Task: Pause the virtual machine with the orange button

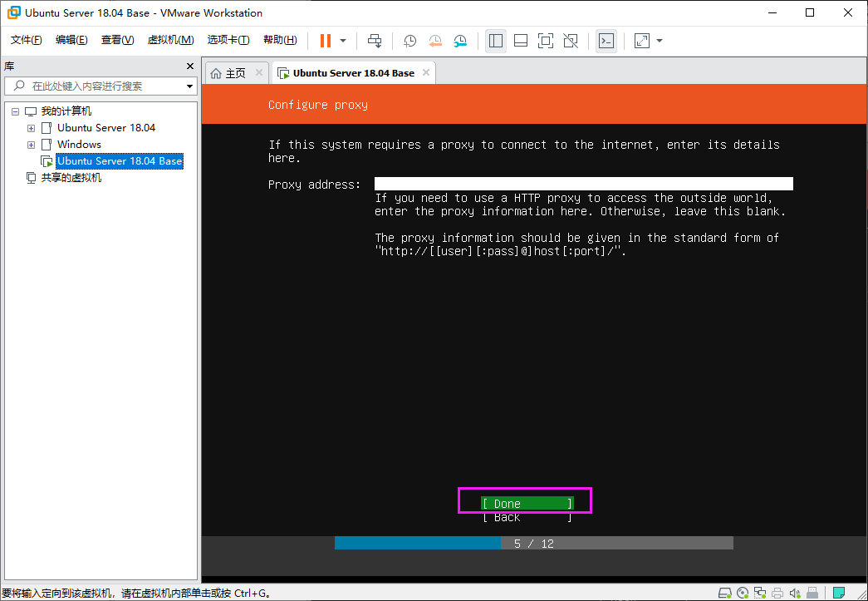Action: 326,41
